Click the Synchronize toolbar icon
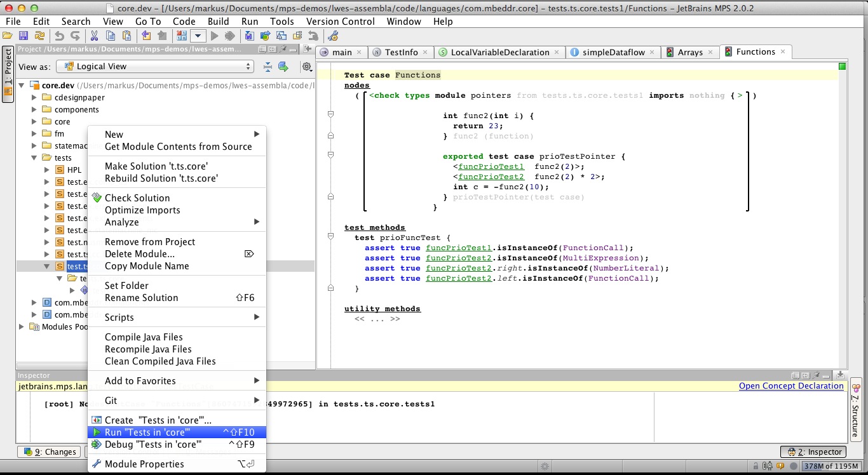The width and height of the screenshot is (868, 475). (39, 36)
